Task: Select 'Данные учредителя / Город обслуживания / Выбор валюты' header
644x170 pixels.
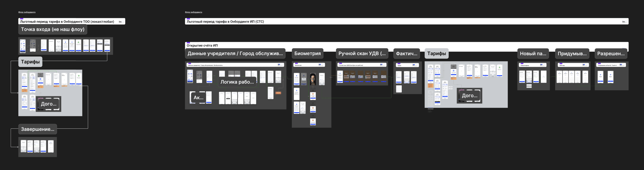Action: click(x=205, y=65)
